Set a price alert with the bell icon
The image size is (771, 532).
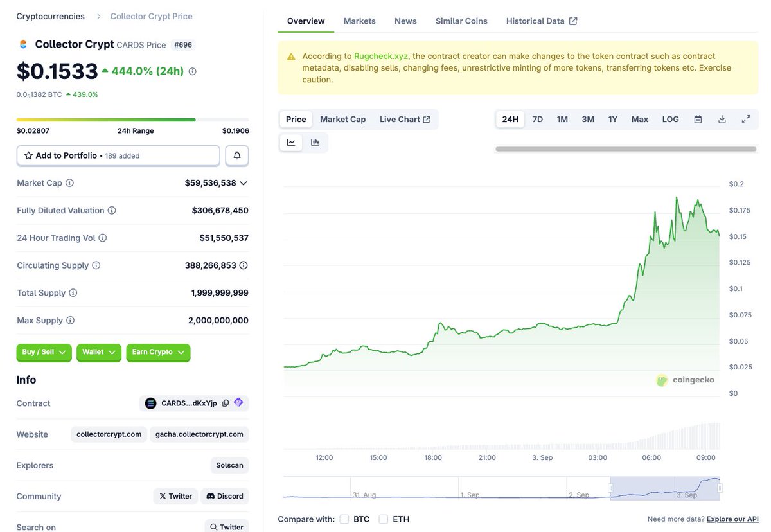pyautogui.click(x=236, y=155)
